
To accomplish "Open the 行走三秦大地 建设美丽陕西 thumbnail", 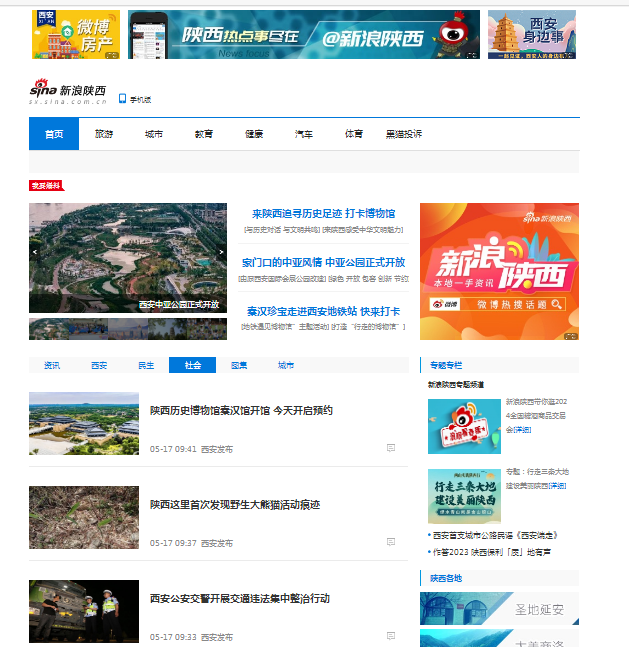I will pyautogui.click(x=464, y=496).
